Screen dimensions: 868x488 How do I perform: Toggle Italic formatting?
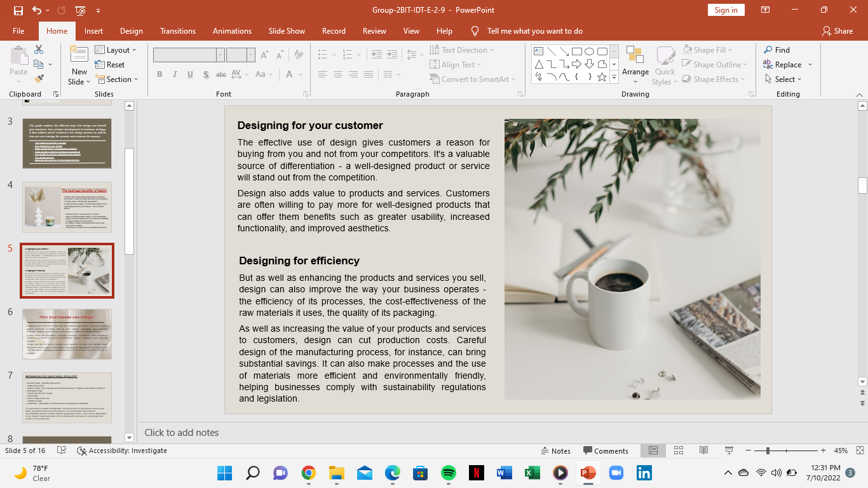175,74
